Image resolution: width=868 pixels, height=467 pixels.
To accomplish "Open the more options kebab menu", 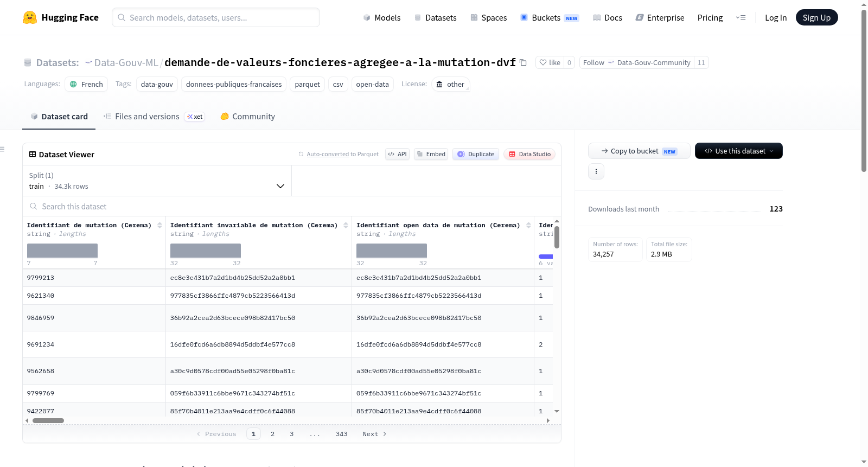I will tap(596, 171).
